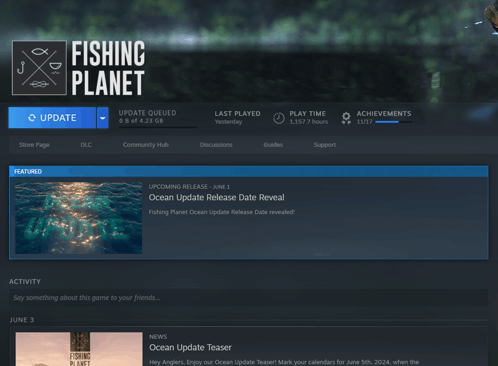Click the Ocean Update Teaser news thumbnail
Screen dimensions: 498x366
coord(79,349)
